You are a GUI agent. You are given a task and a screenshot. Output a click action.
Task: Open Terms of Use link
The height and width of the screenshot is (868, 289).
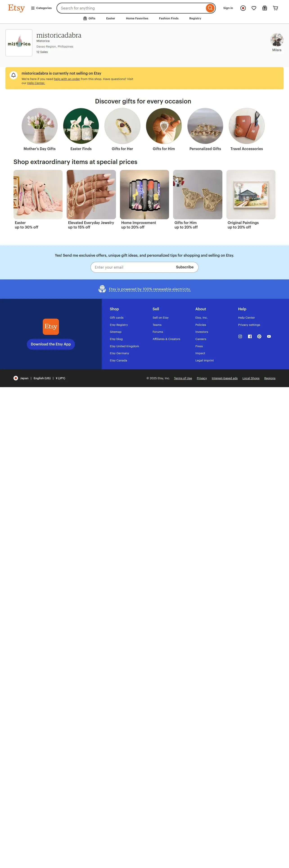click(x=183, y=378)
